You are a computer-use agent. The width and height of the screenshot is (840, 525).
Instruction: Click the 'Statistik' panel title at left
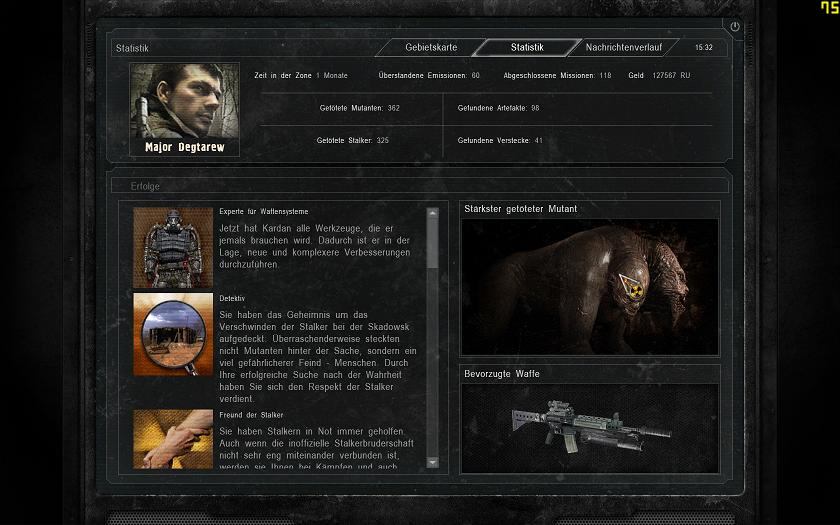click(x=132, y=48)
